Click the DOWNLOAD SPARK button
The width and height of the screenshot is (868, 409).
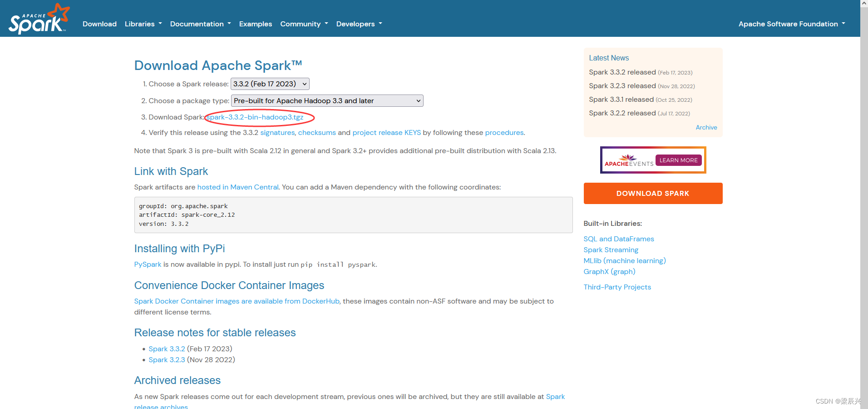pyautogui.click(x=652, y=193)
